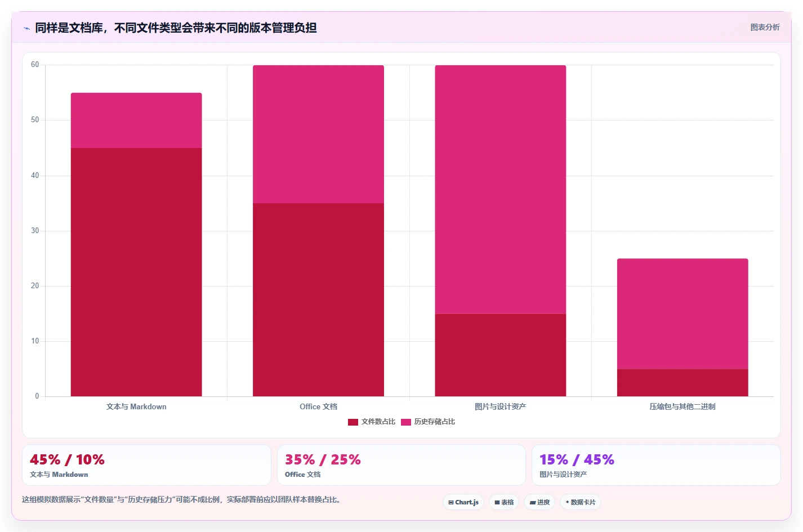This screenshot has height=532, width=803.
Task: Click the 数据卡片 chip
Action: pos(581,502)
